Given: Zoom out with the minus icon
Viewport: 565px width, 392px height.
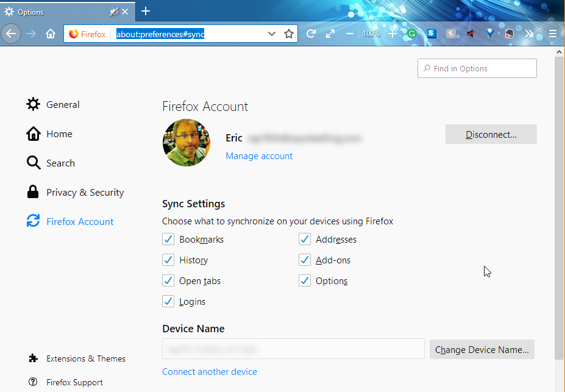Looking at the screenshot, I should point(349,34).
